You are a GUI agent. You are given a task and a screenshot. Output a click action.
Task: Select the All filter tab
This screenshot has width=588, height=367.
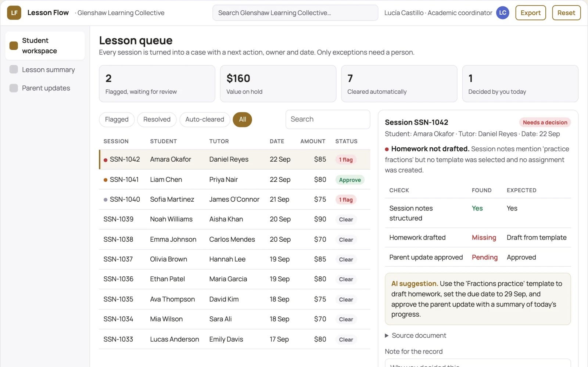243,119
